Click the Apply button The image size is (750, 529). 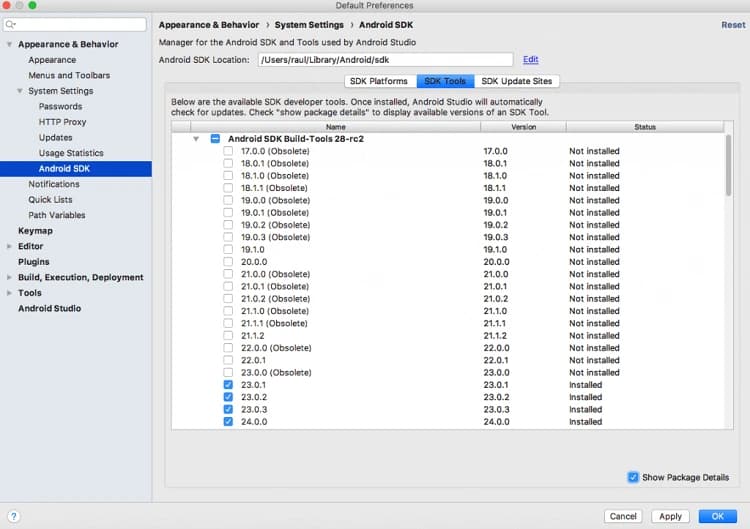pos(670,516)
